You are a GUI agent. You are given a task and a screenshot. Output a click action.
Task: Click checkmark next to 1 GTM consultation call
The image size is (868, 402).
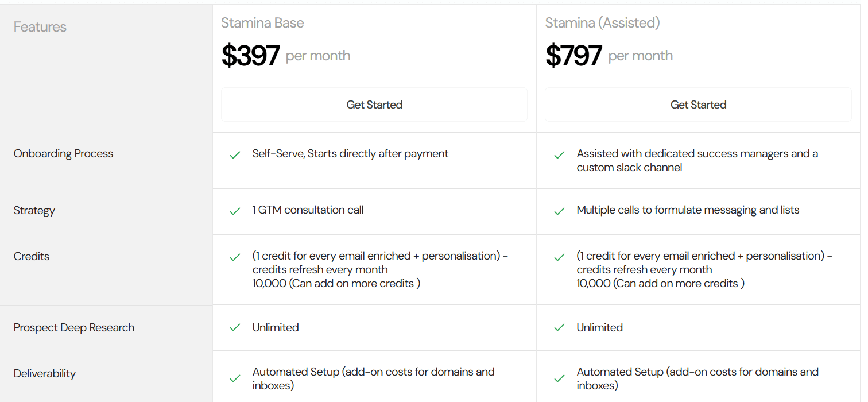[x=235, y=211]
